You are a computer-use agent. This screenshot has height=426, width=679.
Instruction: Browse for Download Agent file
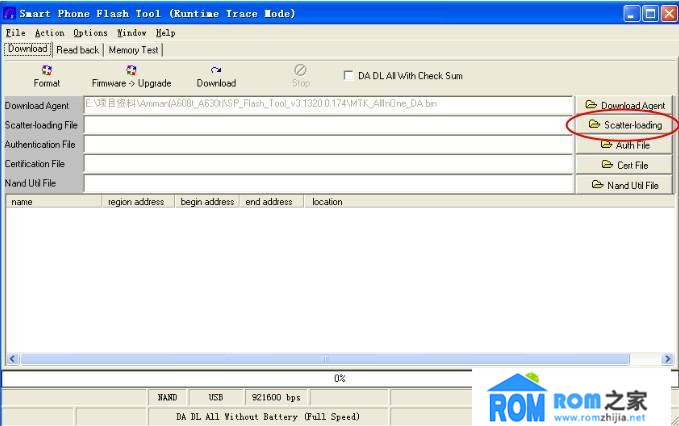coord(625,105)
